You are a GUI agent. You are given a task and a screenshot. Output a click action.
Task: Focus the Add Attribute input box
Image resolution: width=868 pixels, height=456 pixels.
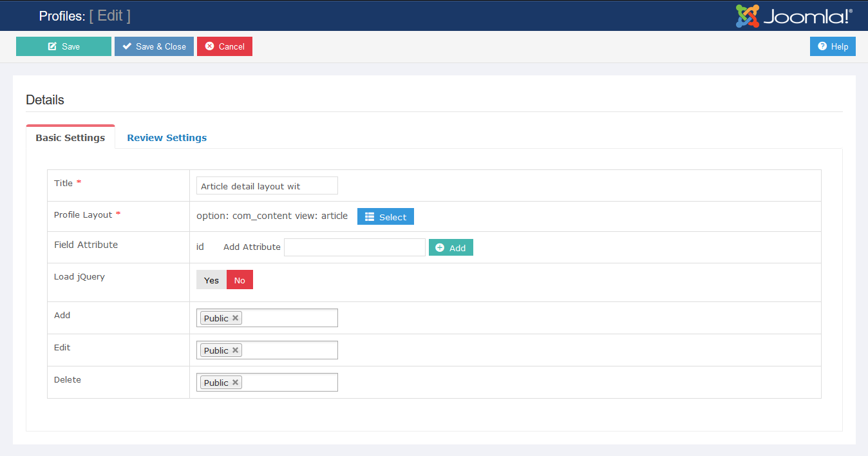point(354,247)
